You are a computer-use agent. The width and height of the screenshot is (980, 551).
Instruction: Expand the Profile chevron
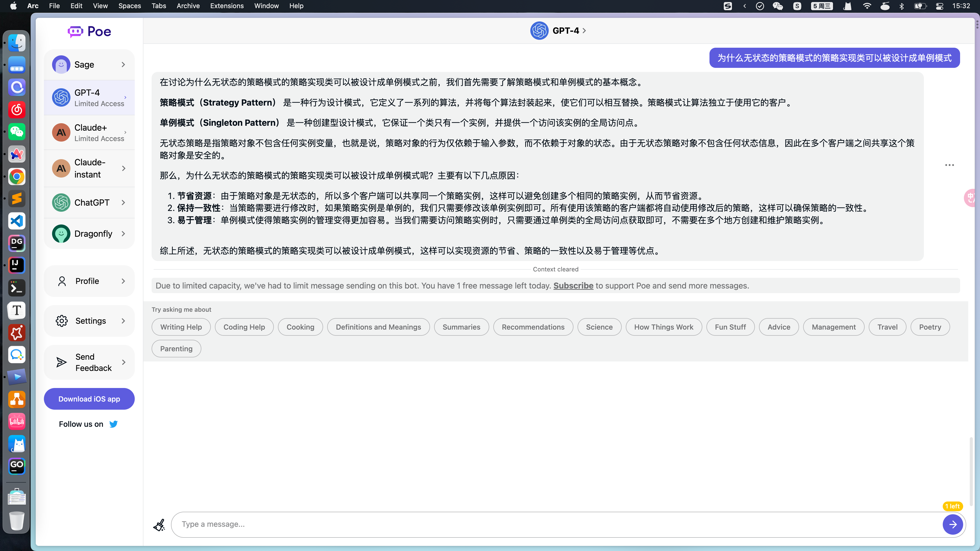coord(123,281)
